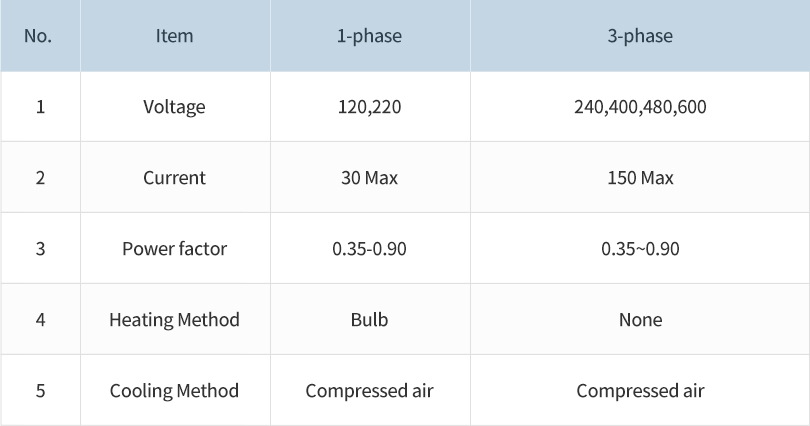Click row number 4 in the table
Screen dimensions: 810x426
(x=40, y=320)
